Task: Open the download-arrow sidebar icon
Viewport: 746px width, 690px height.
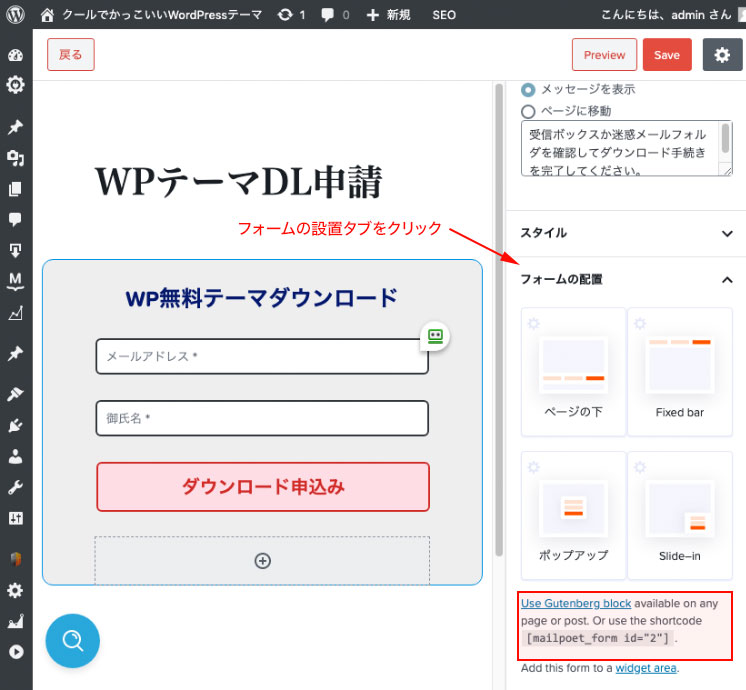Action: coord(15,250)
